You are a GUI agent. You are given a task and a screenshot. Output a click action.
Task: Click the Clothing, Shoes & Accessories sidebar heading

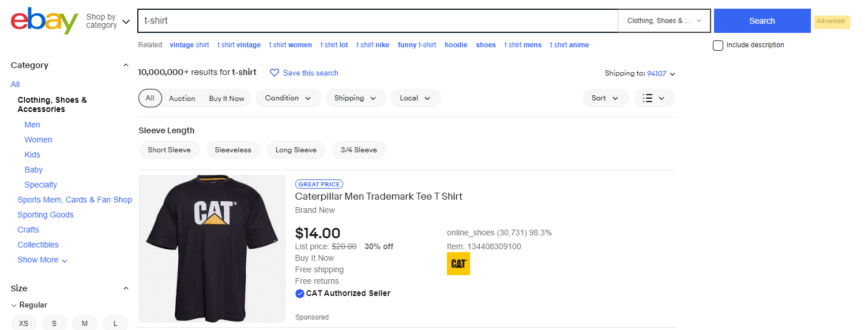[52, 104]
